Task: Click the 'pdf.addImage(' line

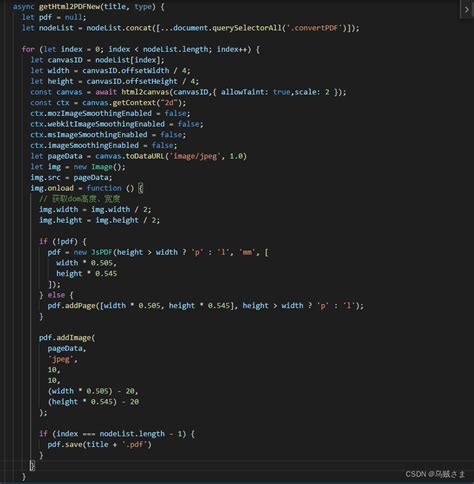Action: 67,338
